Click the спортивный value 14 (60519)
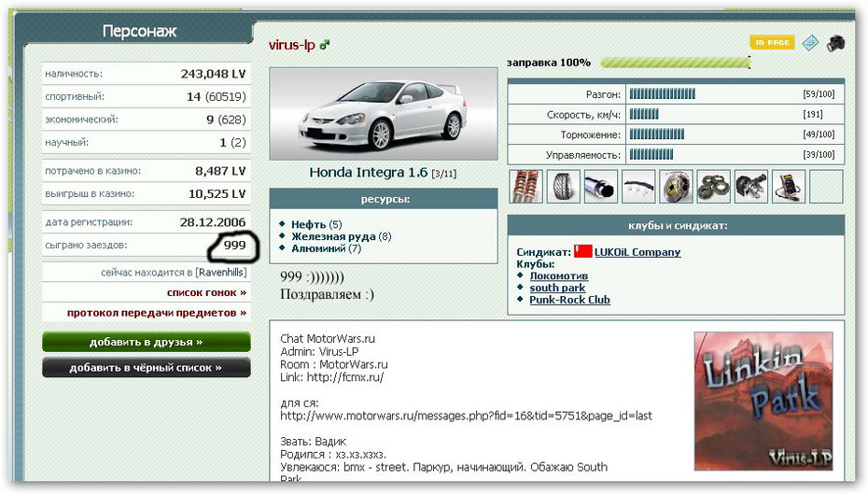 [x=216, y=97]
